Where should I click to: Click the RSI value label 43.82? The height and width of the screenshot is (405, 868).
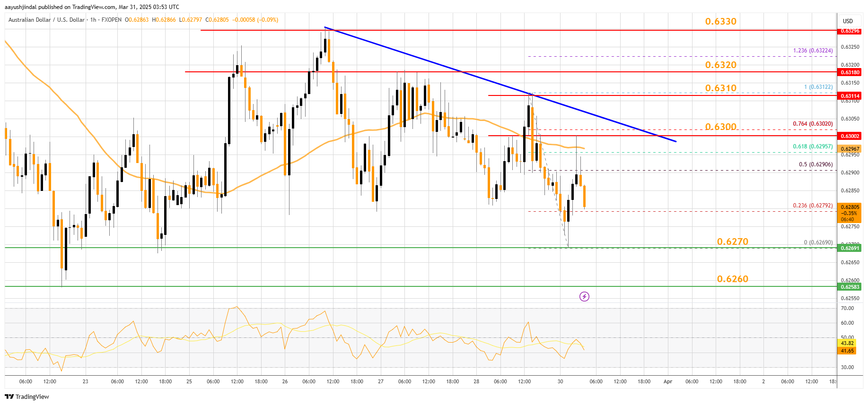click(847, 343)
